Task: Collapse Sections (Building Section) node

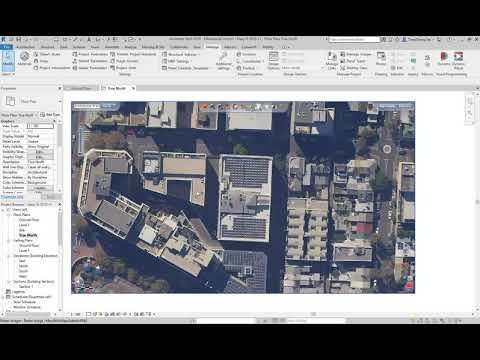Action: coord(9,282)
